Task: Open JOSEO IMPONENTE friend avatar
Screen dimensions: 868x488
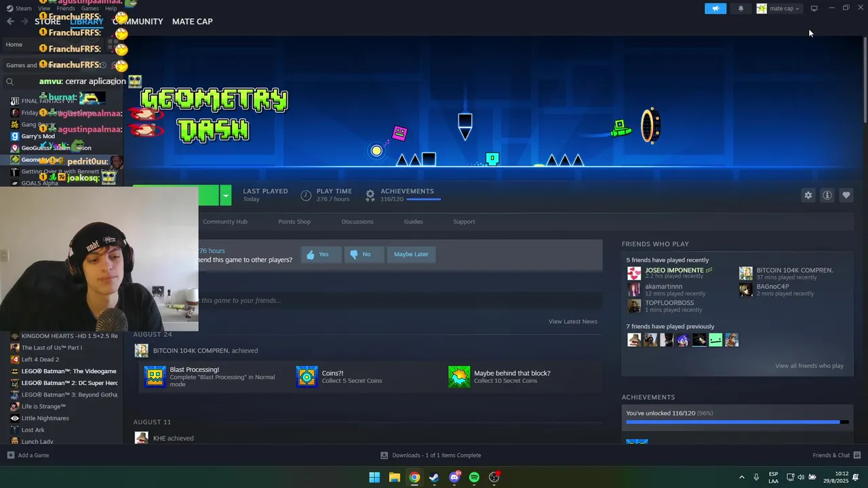Action: [x=634, y=273]
